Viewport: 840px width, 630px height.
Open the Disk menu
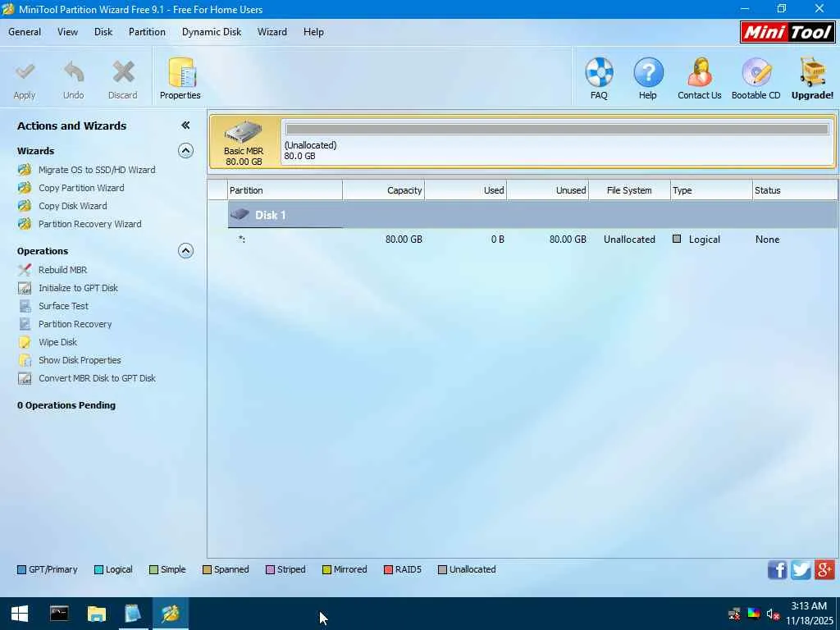(103, 32)
